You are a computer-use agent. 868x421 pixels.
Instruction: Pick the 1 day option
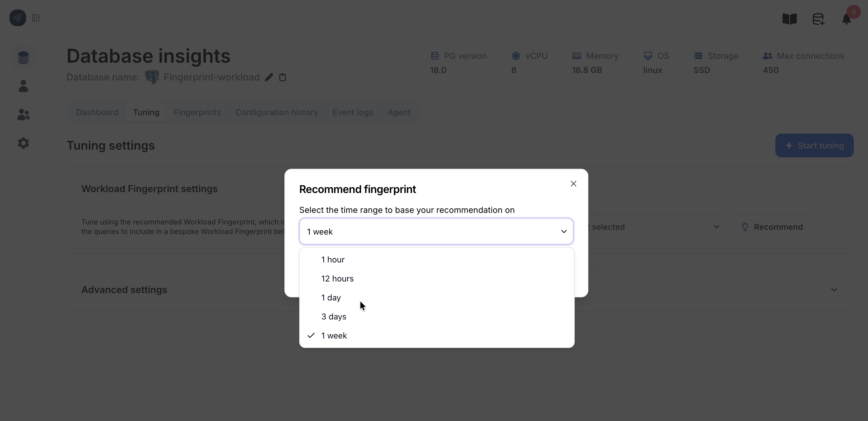331,297
